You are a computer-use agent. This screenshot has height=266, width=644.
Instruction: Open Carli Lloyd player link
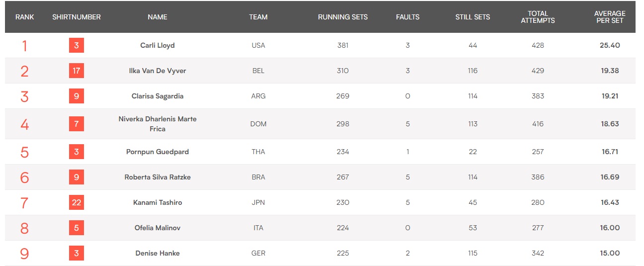tap(158, 45)
